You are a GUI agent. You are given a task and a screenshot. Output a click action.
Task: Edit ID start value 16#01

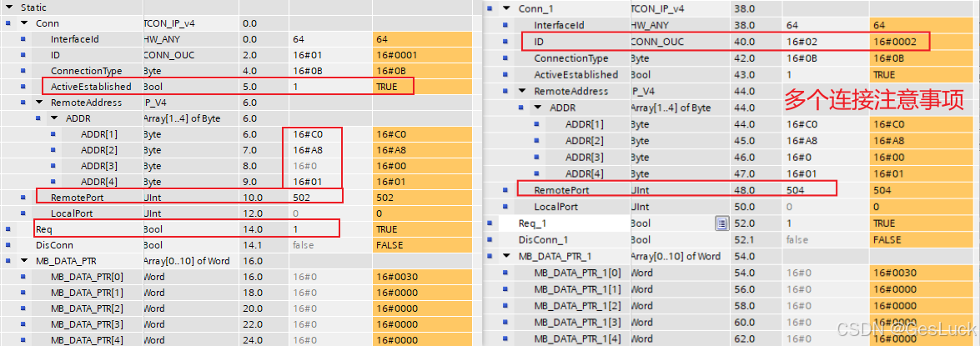point(307,55)
